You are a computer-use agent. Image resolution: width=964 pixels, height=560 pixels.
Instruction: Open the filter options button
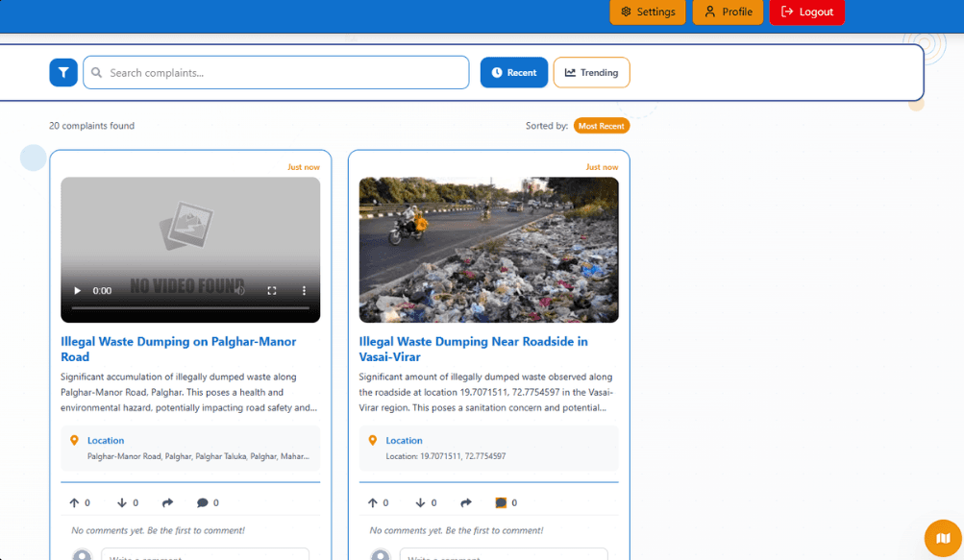tap(63, 72)
